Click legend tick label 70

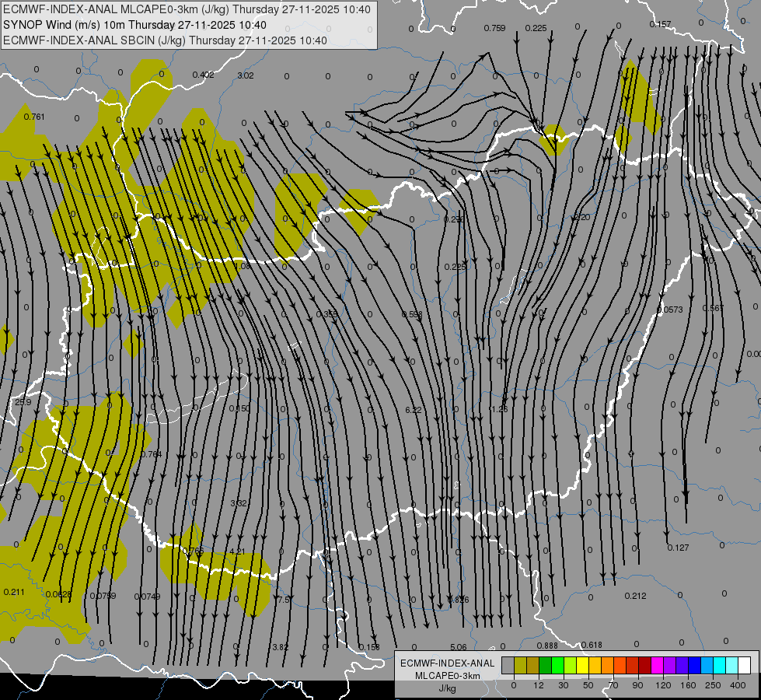coord(613,685)
